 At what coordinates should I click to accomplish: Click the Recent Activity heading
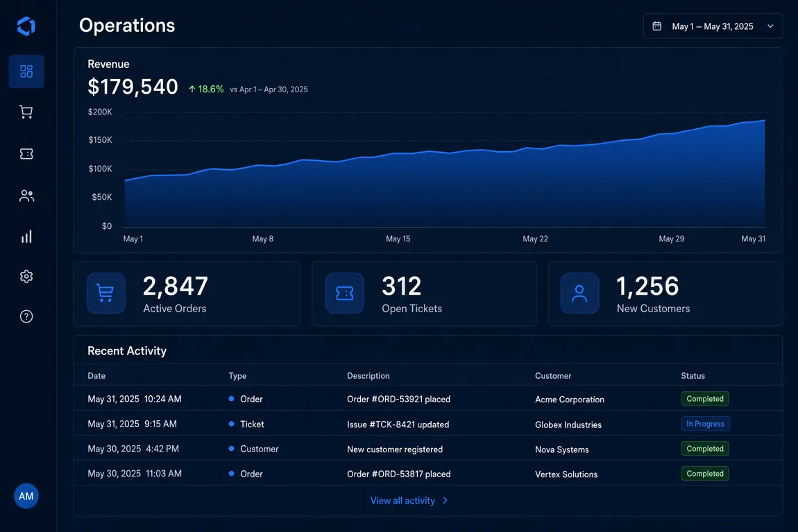point(127,351)
